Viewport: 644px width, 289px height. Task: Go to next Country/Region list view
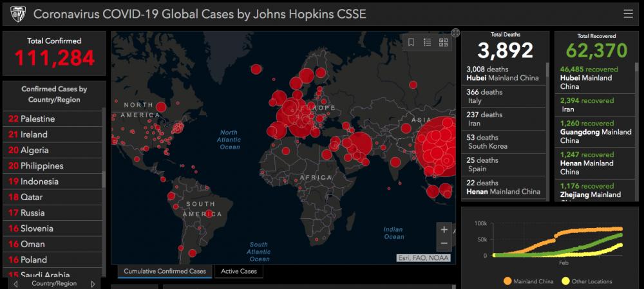(x=93, y=284)
